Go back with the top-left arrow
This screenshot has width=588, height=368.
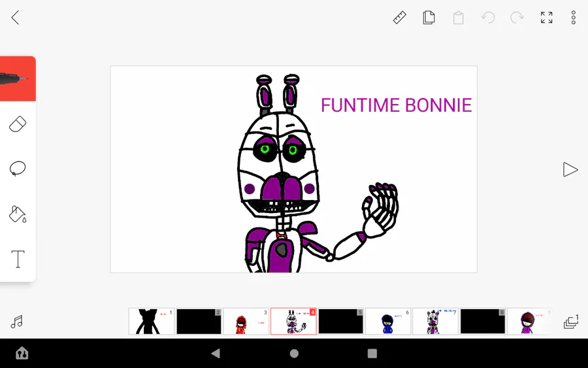point(15,18)
